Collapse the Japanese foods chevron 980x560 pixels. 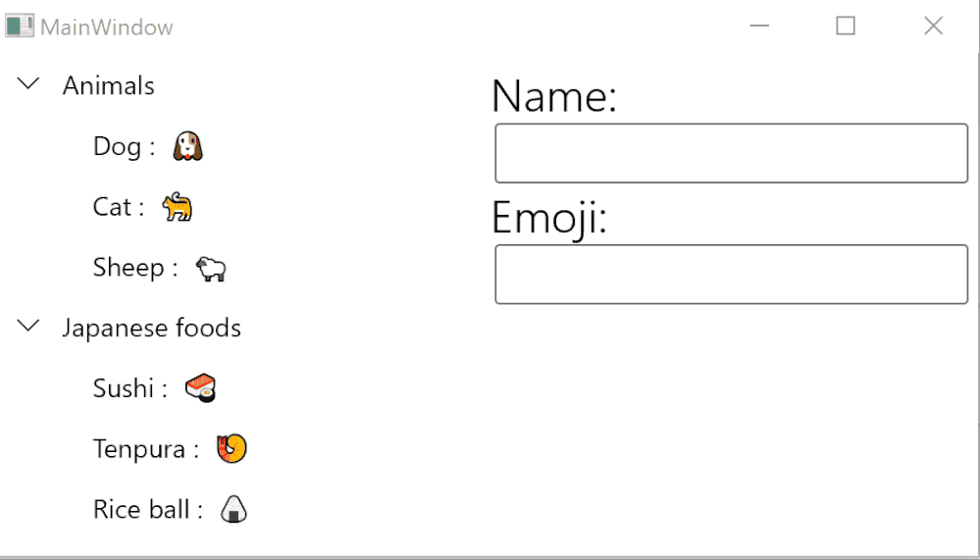pyautogui.click(x=29, y=327)
